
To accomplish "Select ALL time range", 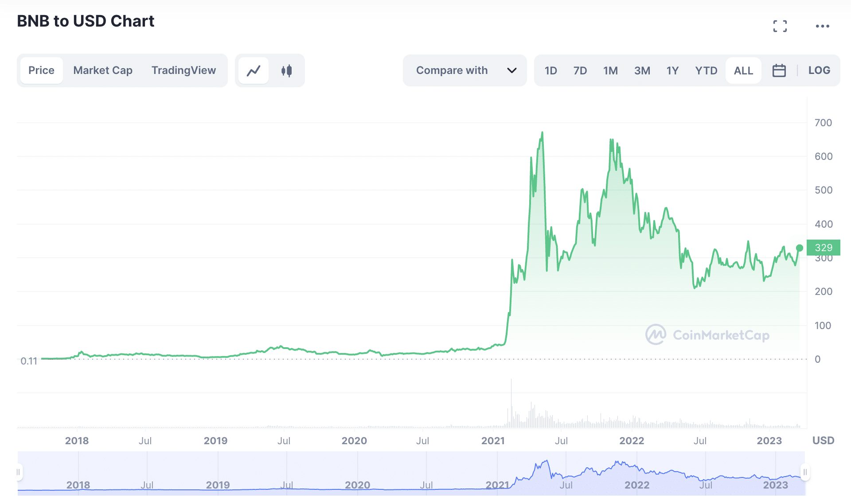I will [x=743, y=71].
